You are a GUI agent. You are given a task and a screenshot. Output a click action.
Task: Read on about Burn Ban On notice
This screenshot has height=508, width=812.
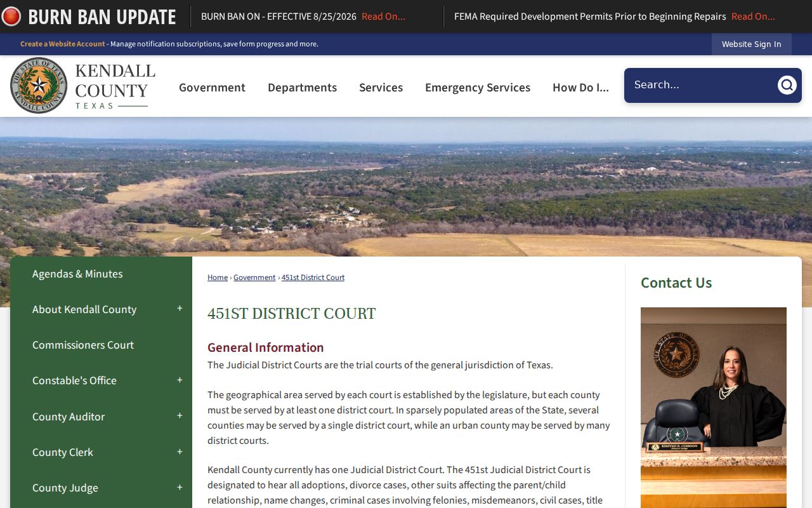(x=383, y=17)
